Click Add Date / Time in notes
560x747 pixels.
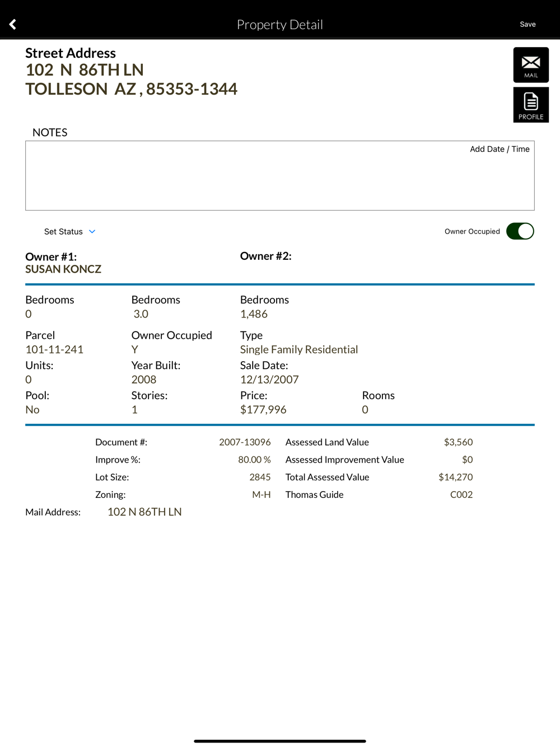[x=500, y=149]
